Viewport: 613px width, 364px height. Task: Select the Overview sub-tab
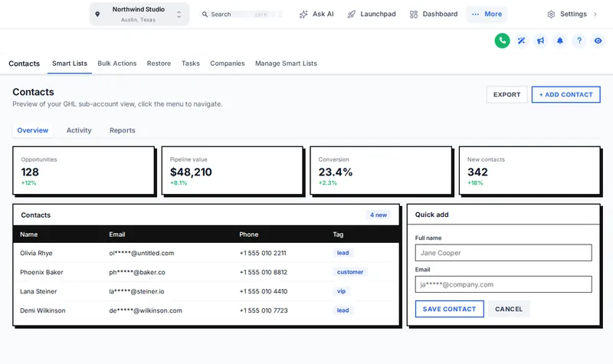[32, 130]
